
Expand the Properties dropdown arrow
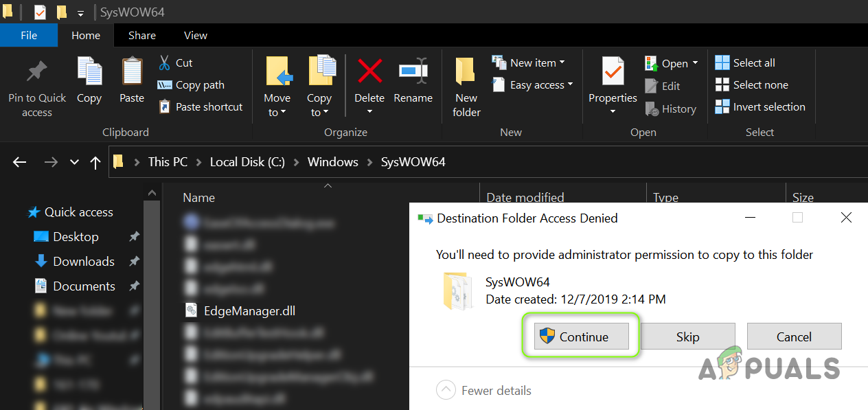click(x=613, y=112)
